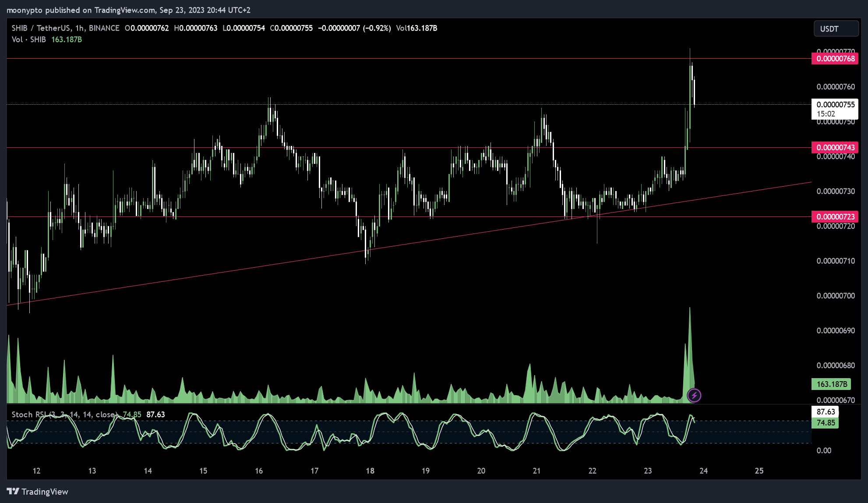Click the SHIB / TetherUS symbol title
Screen dimensions: 868x503
(x=41, y=28)
